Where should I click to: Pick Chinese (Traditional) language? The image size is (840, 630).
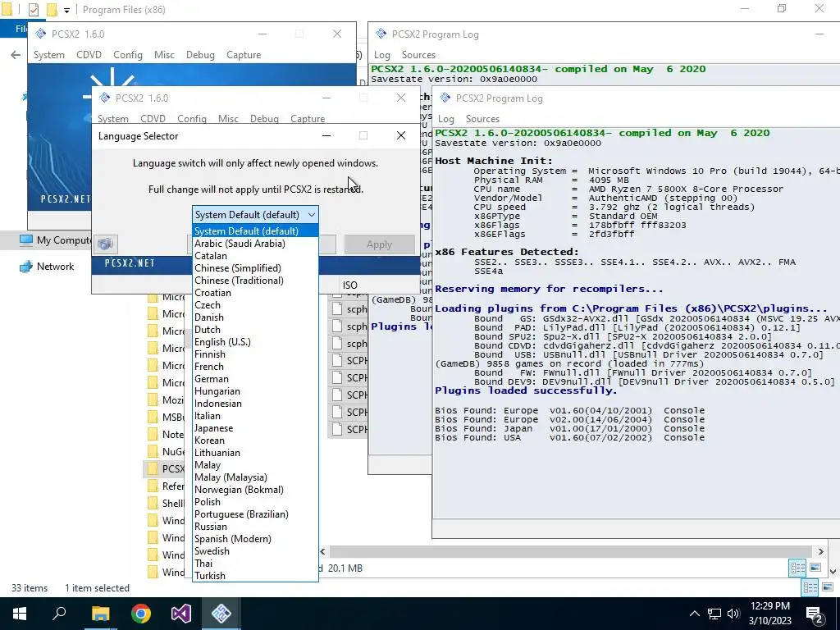coord(256,281)
